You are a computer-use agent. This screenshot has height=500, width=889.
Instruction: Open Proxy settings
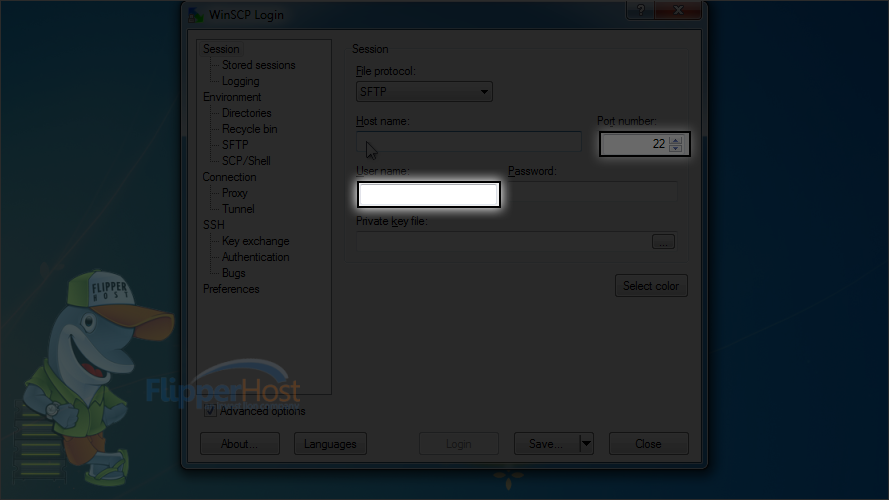pos(235,193)
